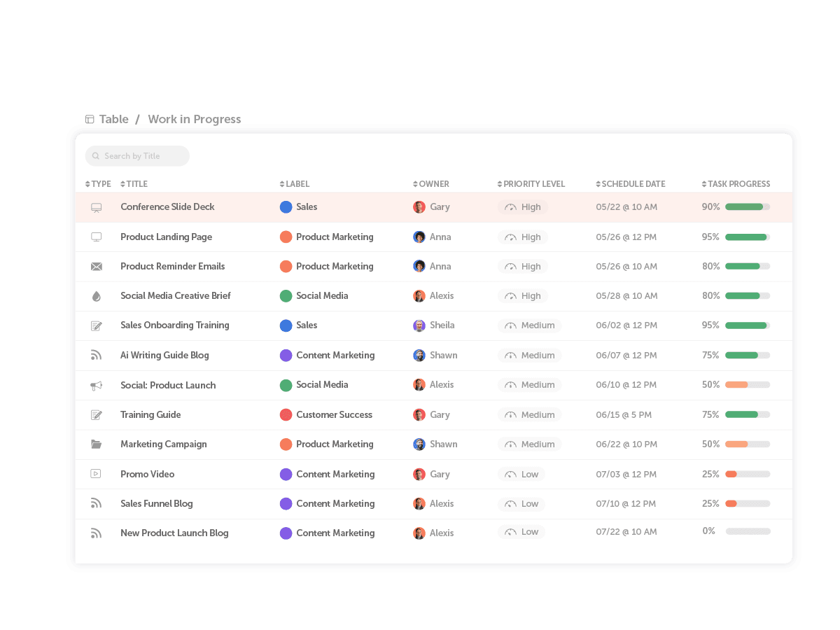The height and width of the screenshot is (630, 840).
Task: Sort by the Task Progress column
Action: 736,184
